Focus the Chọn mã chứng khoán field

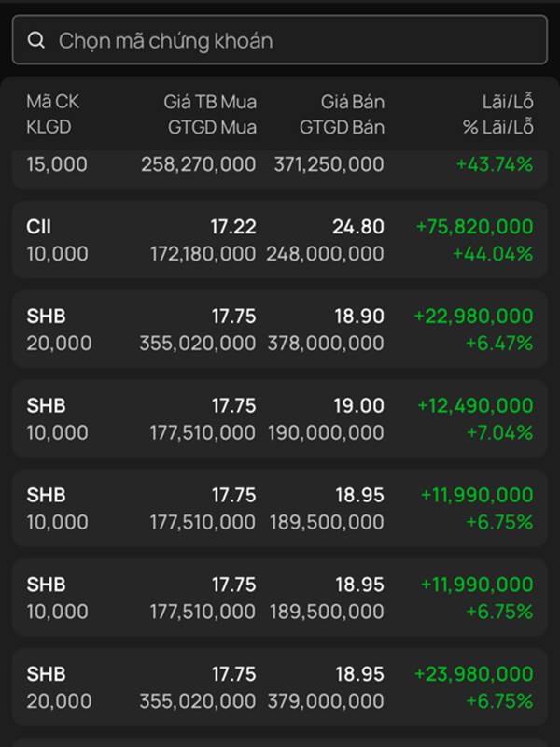[280, 40]
